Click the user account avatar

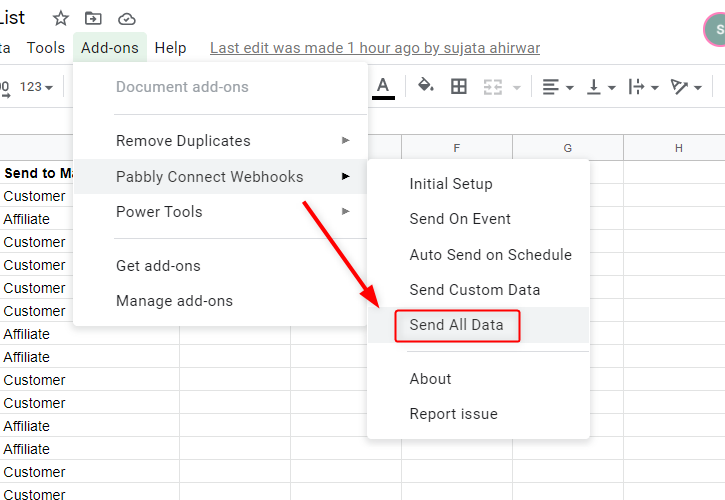click(x=715, y=30)
